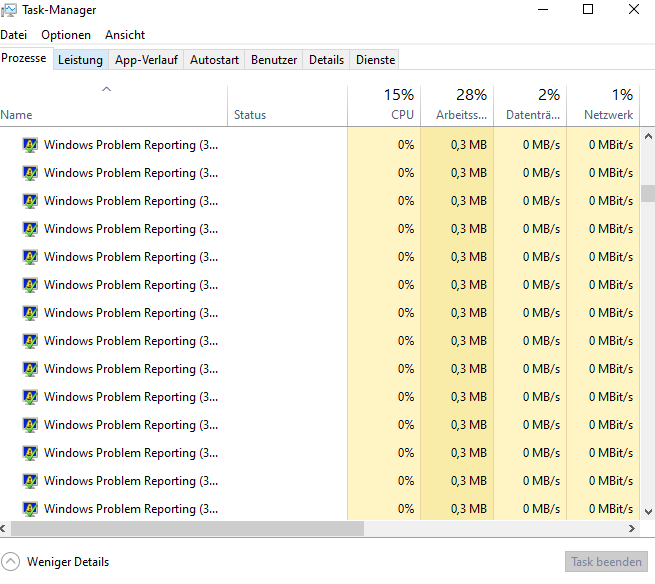
Task: Switch to the Details tab
Action: pos(326,60)
